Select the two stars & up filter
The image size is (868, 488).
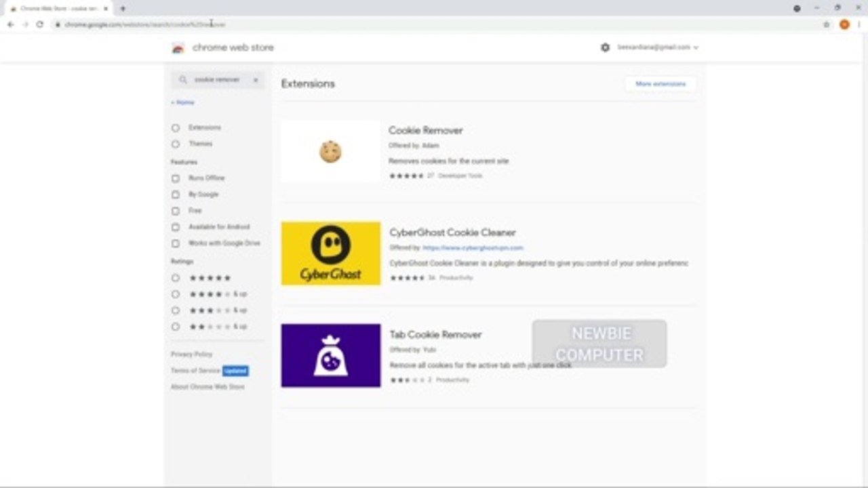pos(176,327)
